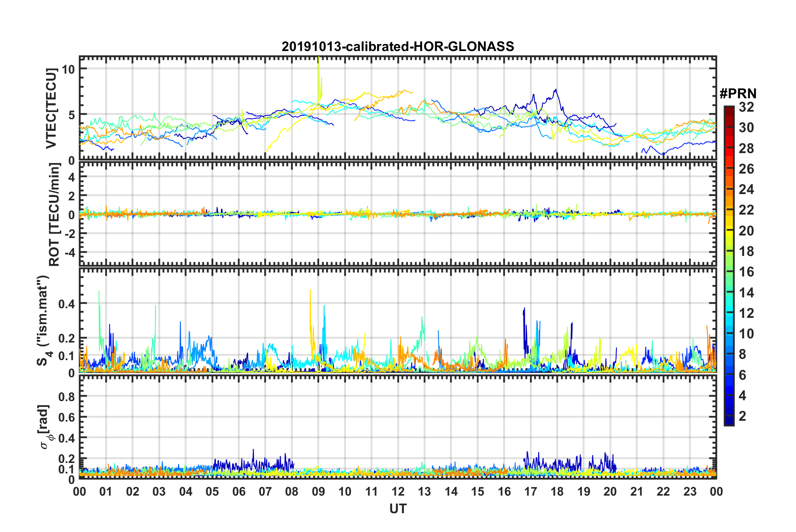Screen dimensions: 796x532
Task: Click hour label 08 on the UT axis
Action: [x=292, y=491]
